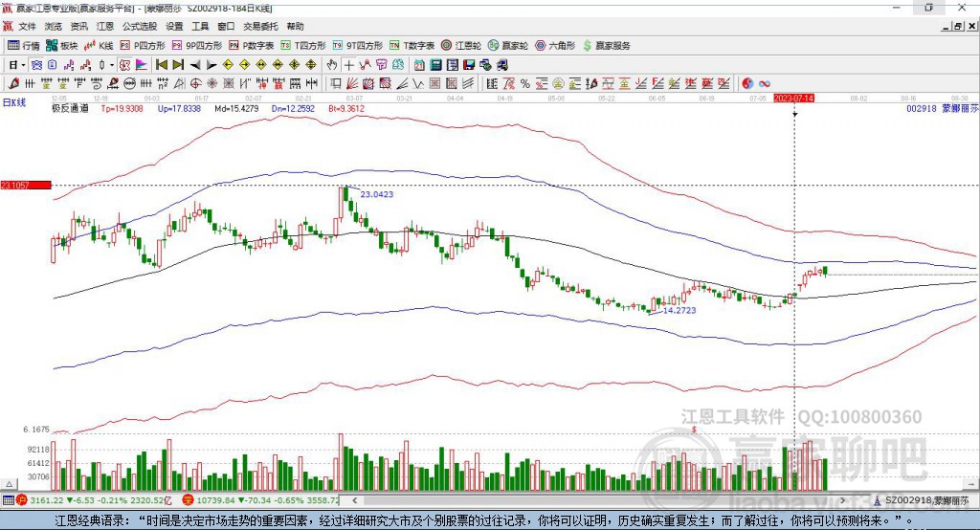Open the 工具 menu
Image resolution: width=980 pixels, height=530 pixels.
coord(200,26)
